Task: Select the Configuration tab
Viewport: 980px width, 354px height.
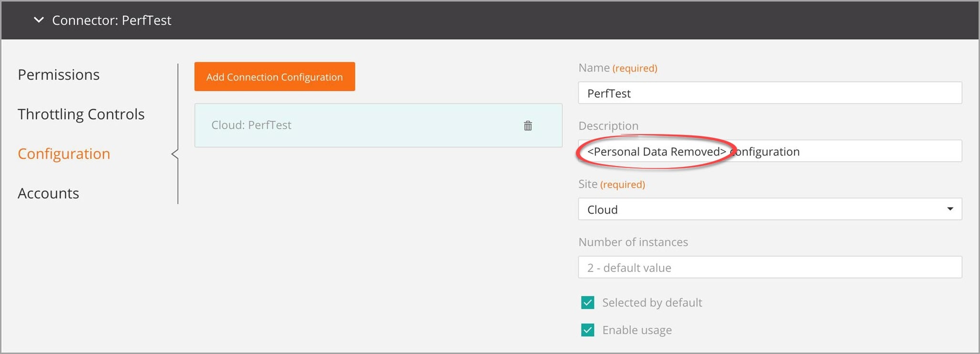Action: (x=64, y=154)
